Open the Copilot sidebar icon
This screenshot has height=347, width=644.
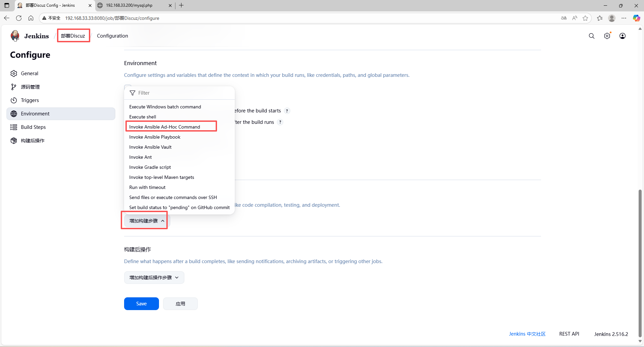[x=636, y=18]
